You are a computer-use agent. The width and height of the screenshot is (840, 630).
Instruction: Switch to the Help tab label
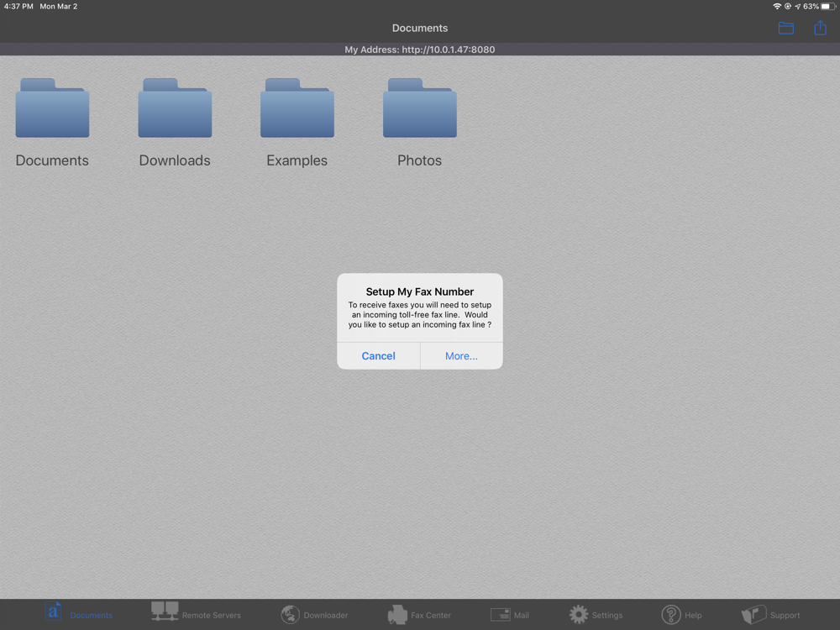(693, 615)
